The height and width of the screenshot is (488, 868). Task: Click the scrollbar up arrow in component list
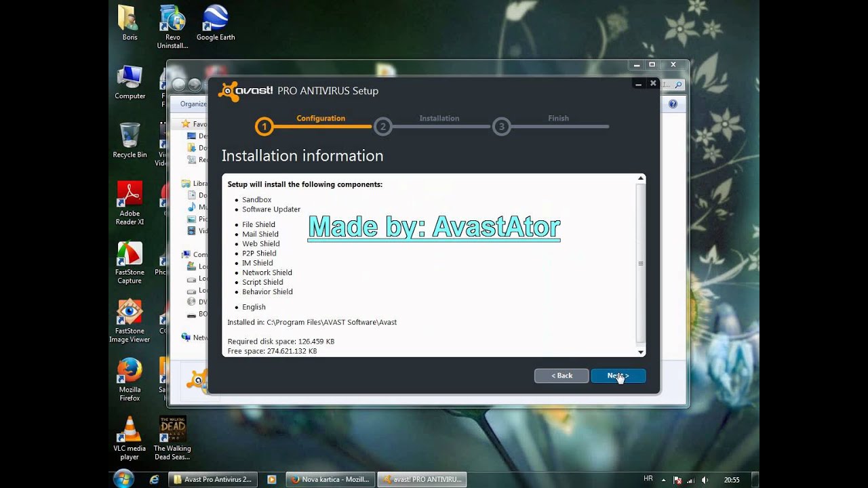[x=640, y=178]
